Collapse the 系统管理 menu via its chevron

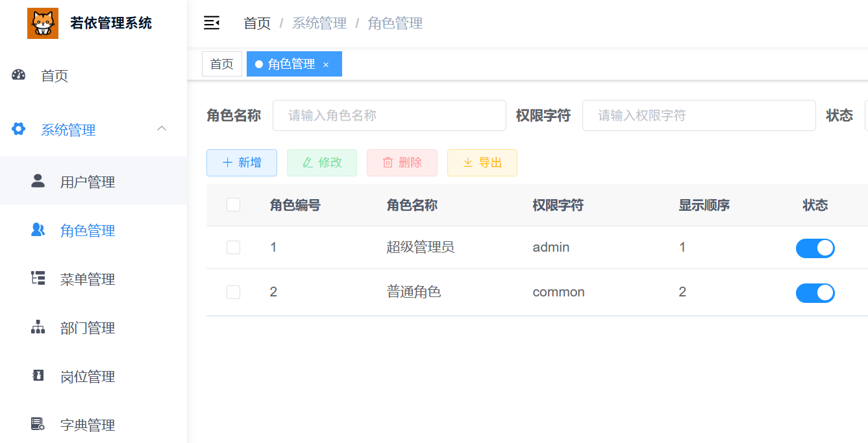(162, 129)
